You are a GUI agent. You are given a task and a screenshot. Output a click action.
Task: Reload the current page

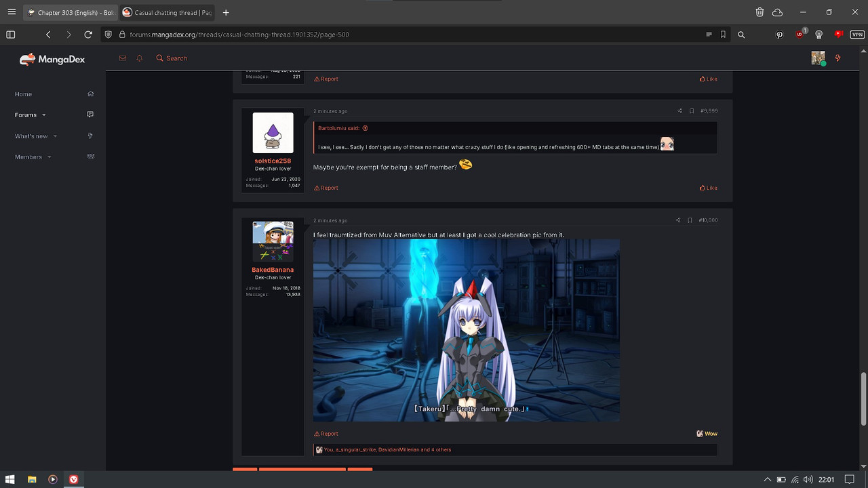point(88,35)
